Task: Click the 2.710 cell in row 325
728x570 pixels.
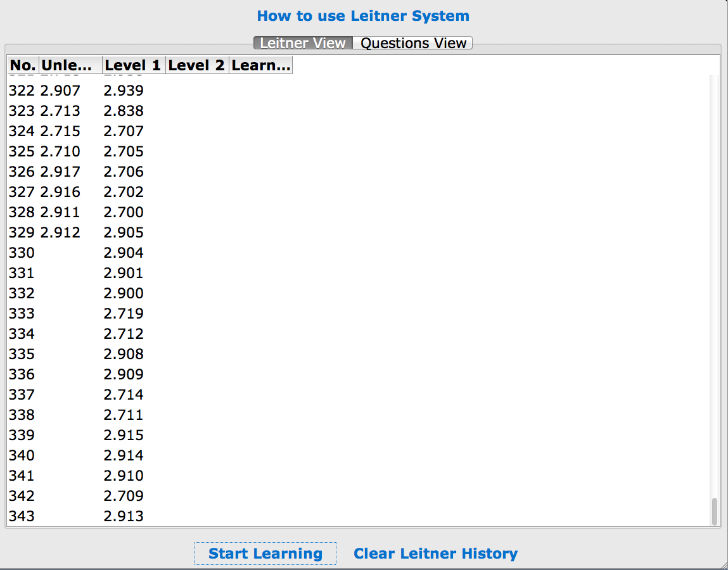Action: 60,151
